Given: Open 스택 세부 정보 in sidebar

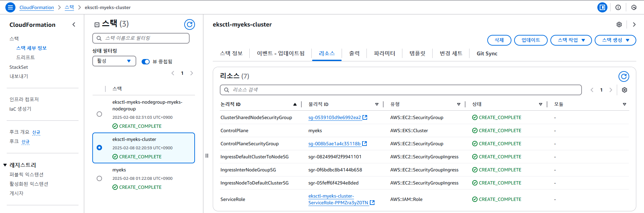Looking at the screenshot, I should pos(32,48).
